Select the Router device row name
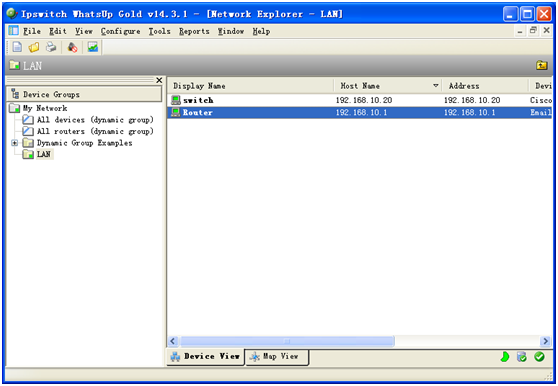558x386 pixels. pos(198,112)
